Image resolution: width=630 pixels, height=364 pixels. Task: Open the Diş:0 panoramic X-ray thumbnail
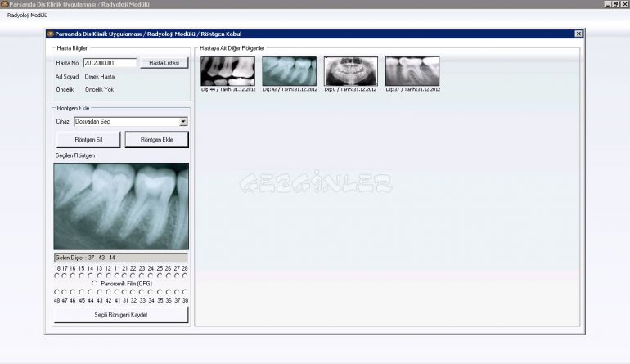[351, 71]
